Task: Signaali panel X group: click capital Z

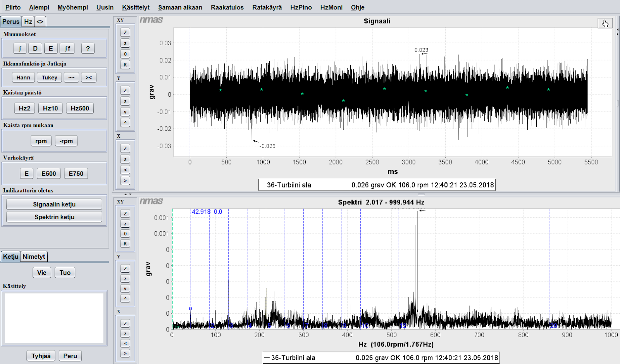Action: tap(125, 148)
